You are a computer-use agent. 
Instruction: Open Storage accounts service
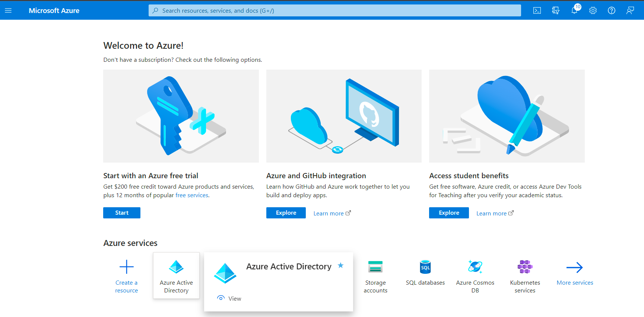[375, 276]
